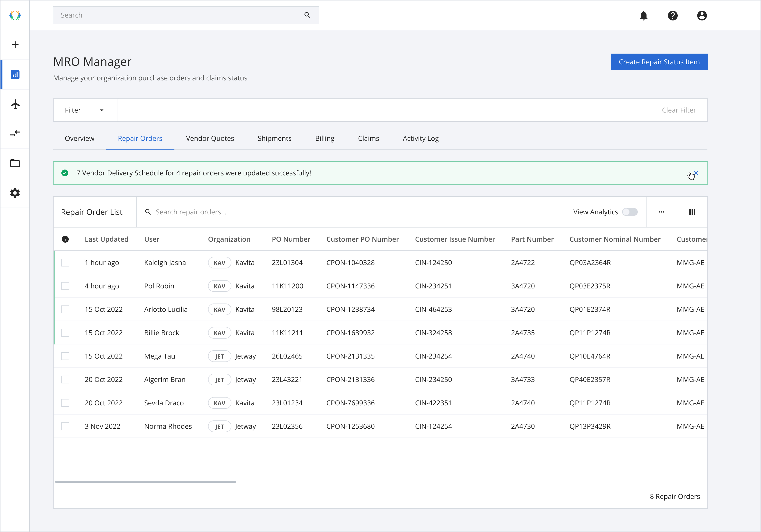Viewport: 761px width, 532px height.
Task: Sort by the Last Updated column header
Action: click(x=106, y=239)
